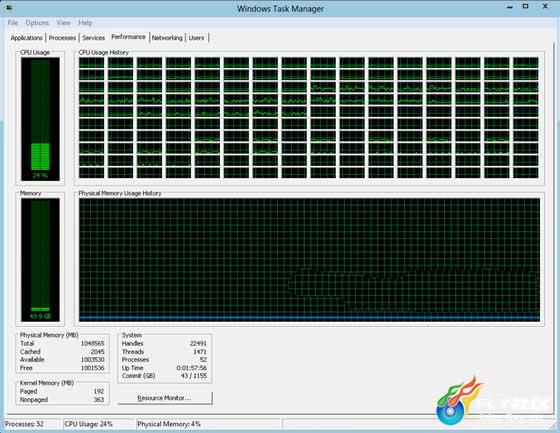Switch to the Users tab
The image size is (560, 433).
196,38
